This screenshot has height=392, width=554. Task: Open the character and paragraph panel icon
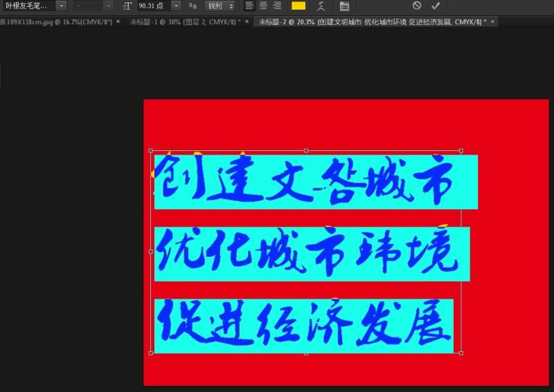pos(344,6)
